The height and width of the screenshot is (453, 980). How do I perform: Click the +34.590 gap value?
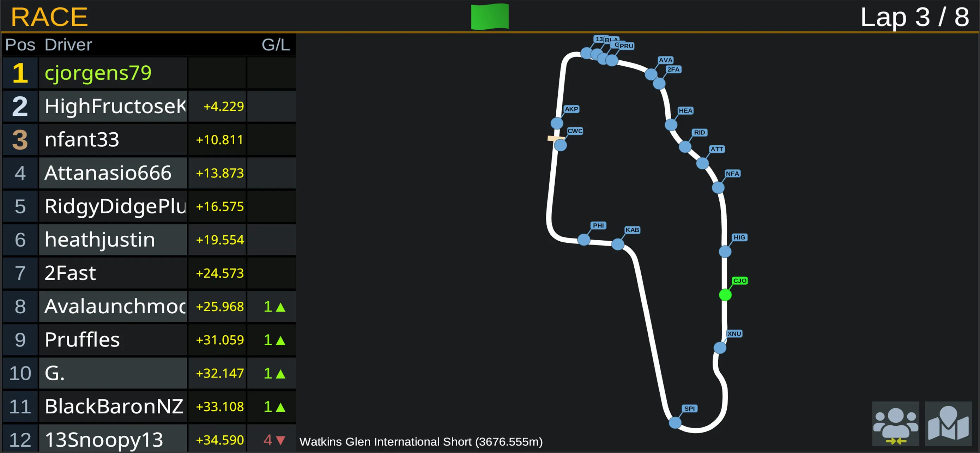coord(220,440)
